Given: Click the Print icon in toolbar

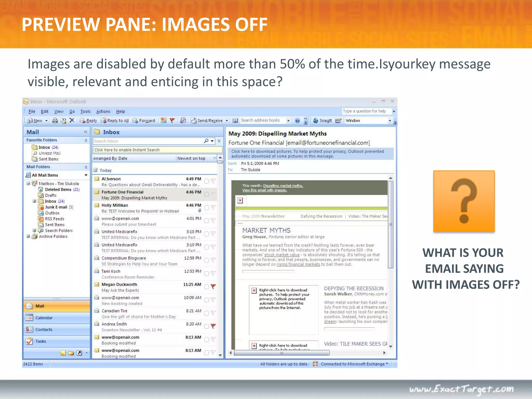Looking at the screenshot, I should pos(55,121).
